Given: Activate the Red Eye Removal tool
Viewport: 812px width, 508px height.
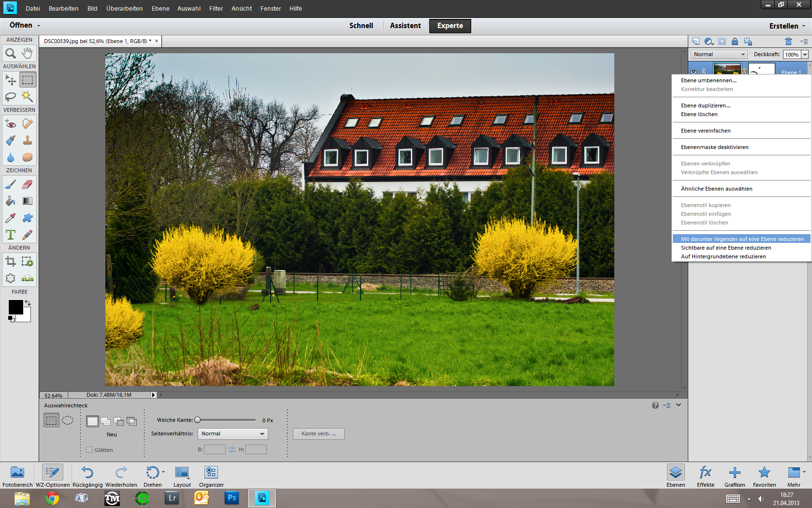Looking at the screenshot, I should [x=11, y=124].
